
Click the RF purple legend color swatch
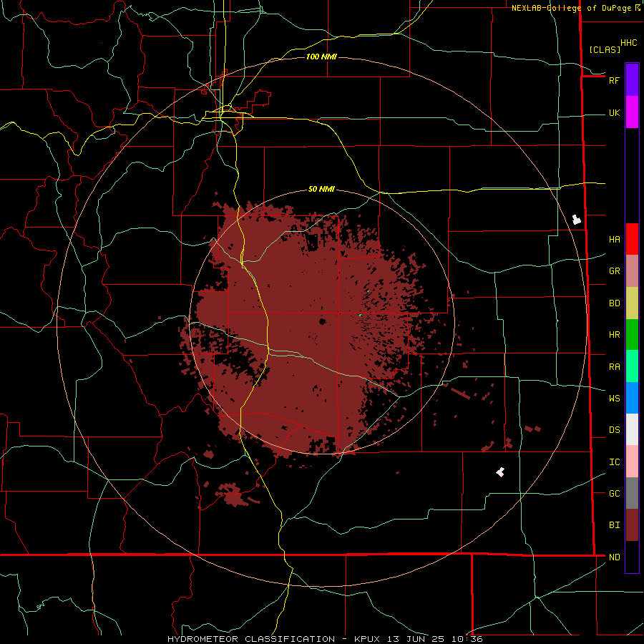coord(632,80)
